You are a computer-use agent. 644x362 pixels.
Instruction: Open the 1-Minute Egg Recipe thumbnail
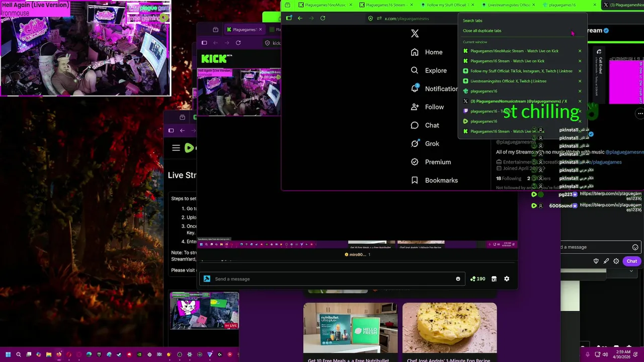click(x=449, y=328)
